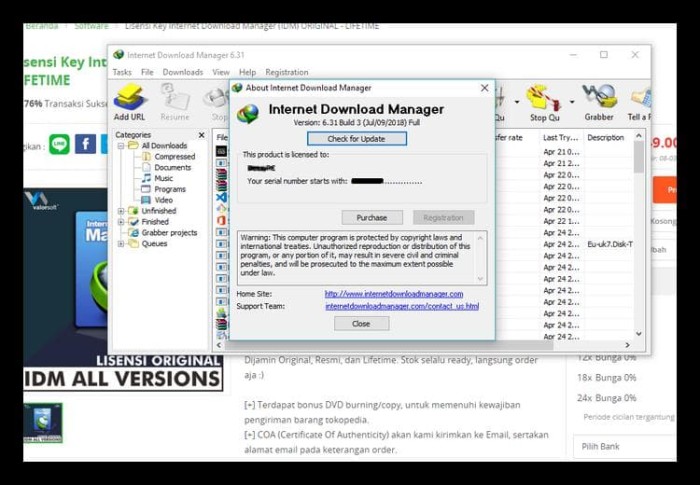700x485 pixels.
Task: Click the Check for Update button
Action: point(357,139)
